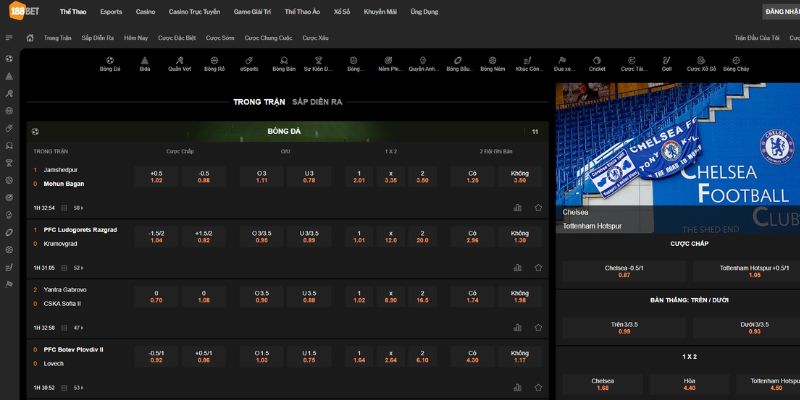Open the Thể Thao menu
The height and width of the screenshot is (400, 800).
click(73, 12)
